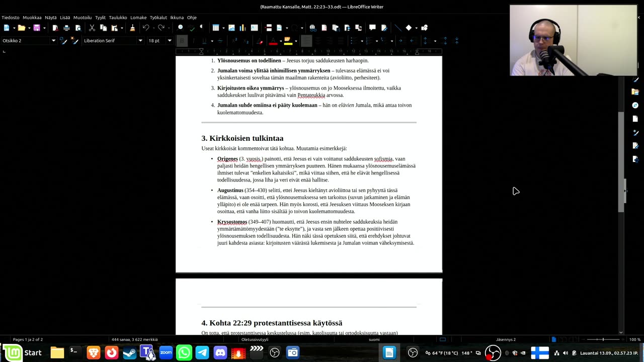Open the 18 pt font size dropdown
This screenshot has width=644, height=362.
point(170,41)
